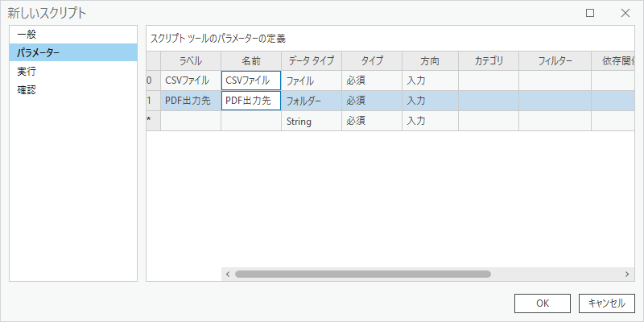644x322 pixels.
Task: Open the 必須 type cell in row 1
Action: click(372, 101)
